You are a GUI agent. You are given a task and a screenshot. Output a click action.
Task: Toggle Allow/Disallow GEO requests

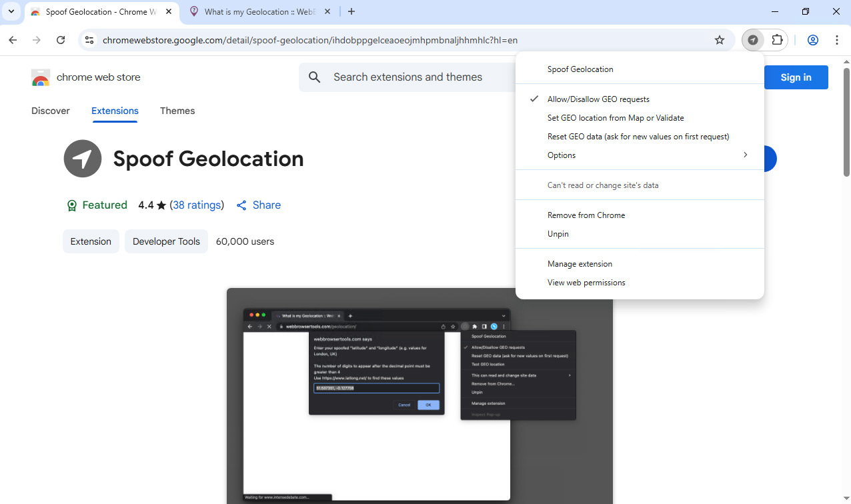pos(640,99)
